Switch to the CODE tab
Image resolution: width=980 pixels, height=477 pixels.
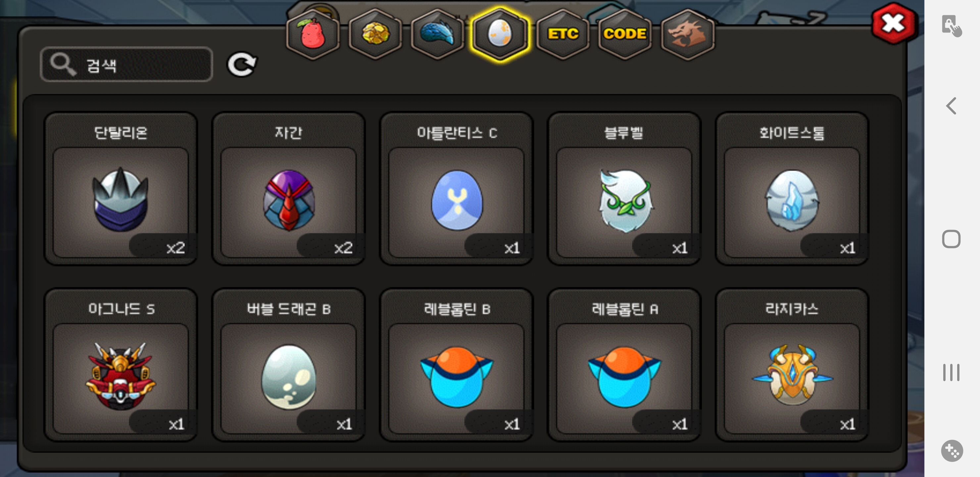click(625, 34)
